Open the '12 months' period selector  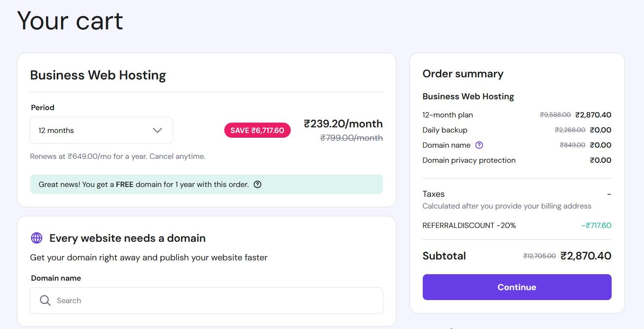101,130
